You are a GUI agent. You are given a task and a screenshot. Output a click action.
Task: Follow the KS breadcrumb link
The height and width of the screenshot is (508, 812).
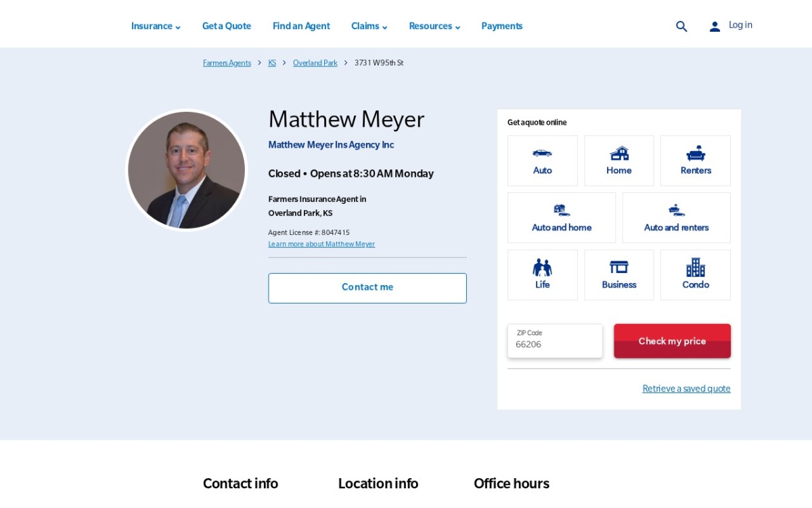(x=272, y=63)
